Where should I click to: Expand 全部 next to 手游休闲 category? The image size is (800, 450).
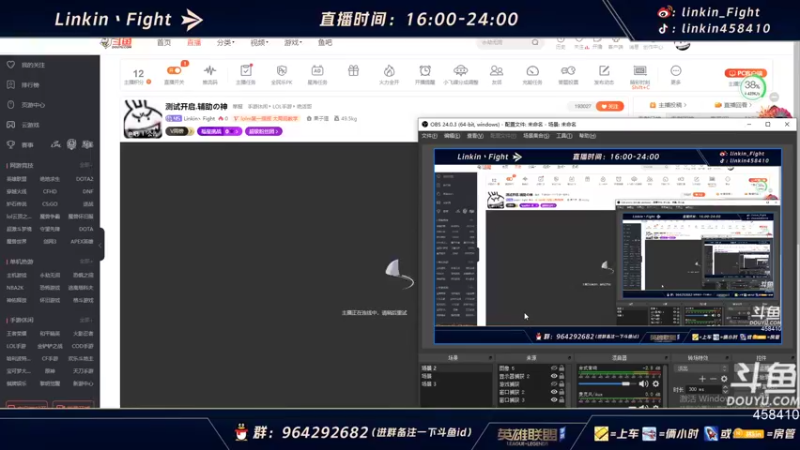click(86, 320)
